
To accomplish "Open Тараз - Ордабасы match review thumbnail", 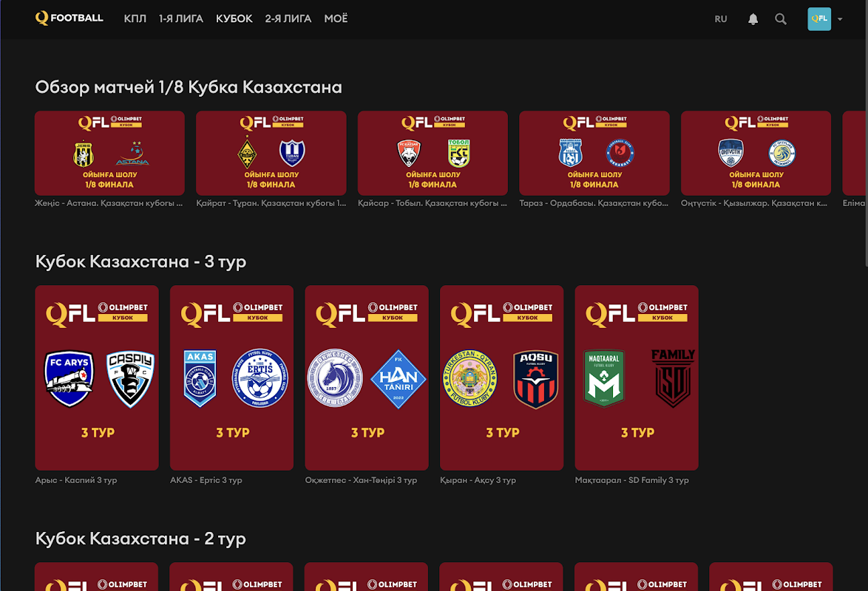I will pyautogui.click(x=594, y=153).
